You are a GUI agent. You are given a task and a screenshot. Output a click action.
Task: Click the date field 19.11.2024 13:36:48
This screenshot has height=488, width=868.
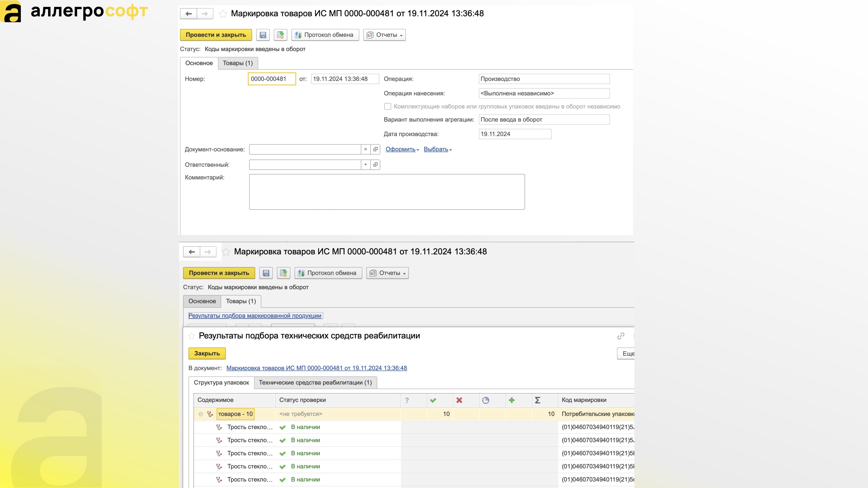[345, 79]
